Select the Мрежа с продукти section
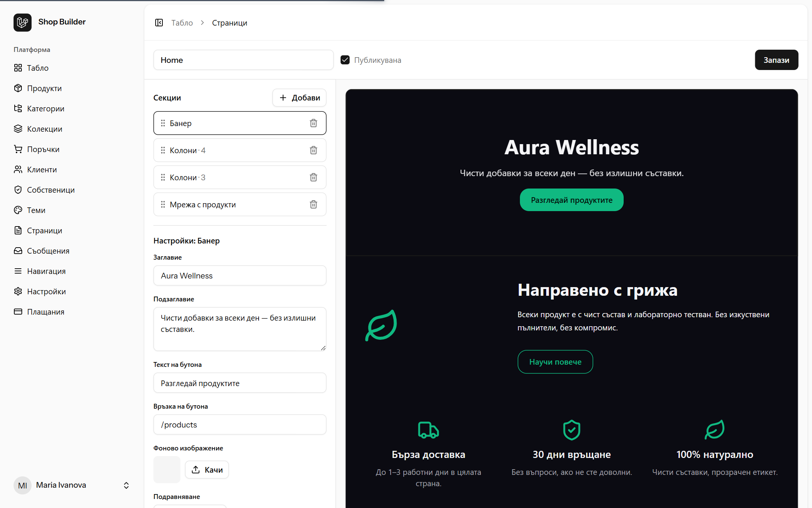The image size is (812, 508). tap(240, 204)
